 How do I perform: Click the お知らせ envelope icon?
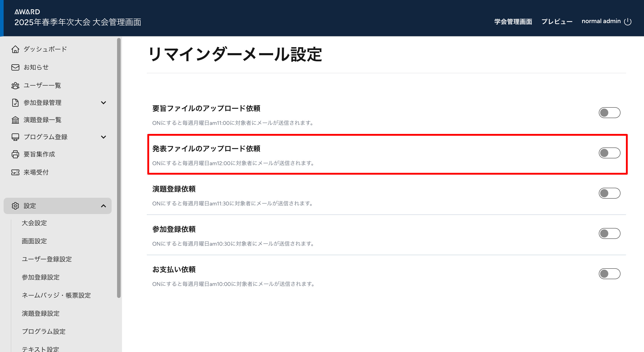(15, 67)
